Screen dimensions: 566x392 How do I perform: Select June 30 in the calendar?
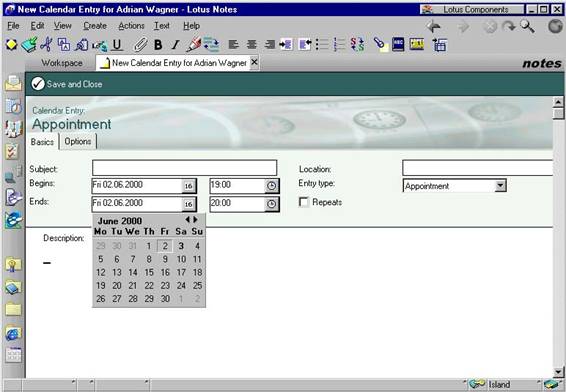pos(165,299)
